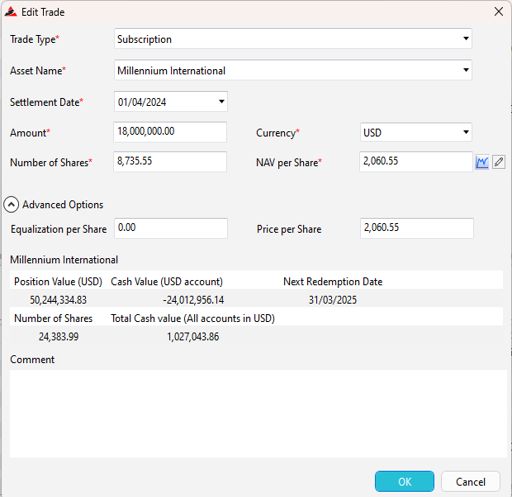Cancel the trade edit
Screen dimensions: 512x497
[x=471, y=481]
